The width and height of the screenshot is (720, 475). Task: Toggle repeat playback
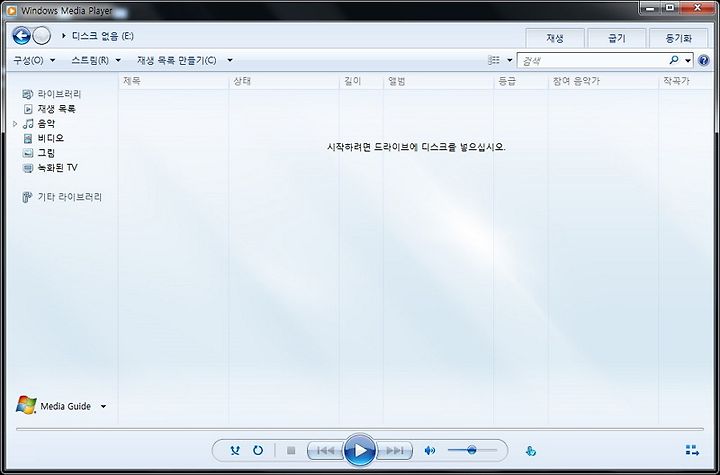[x=258, y=451]
